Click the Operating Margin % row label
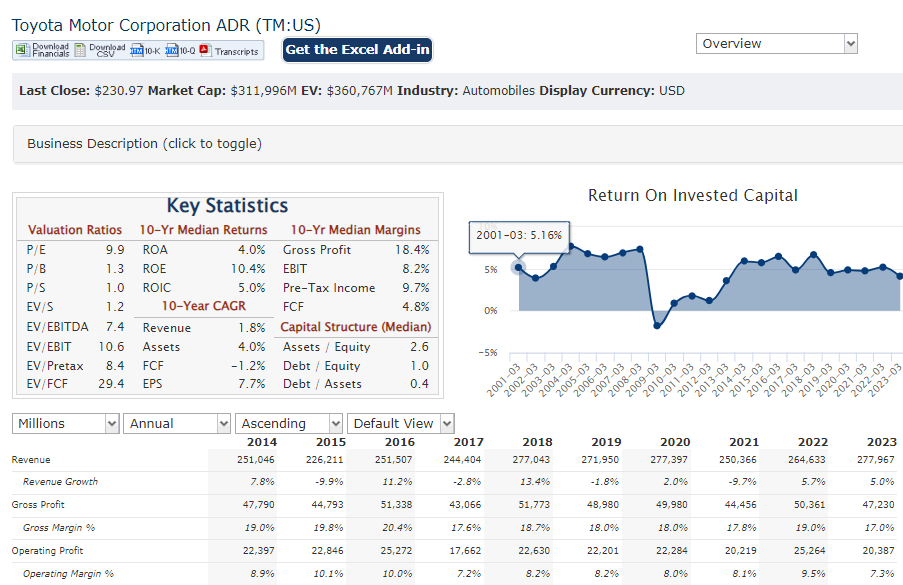The image size is (903, 585). point(69,574)
